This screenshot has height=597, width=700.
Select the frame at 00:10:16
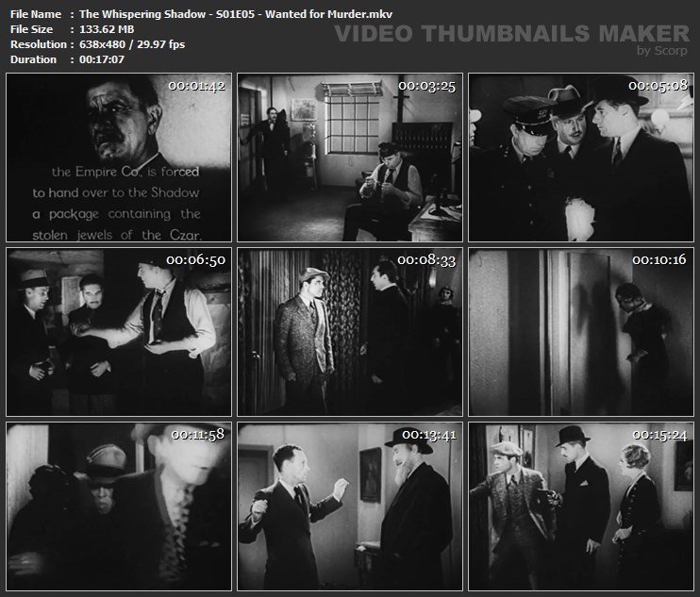click(581, 332)
